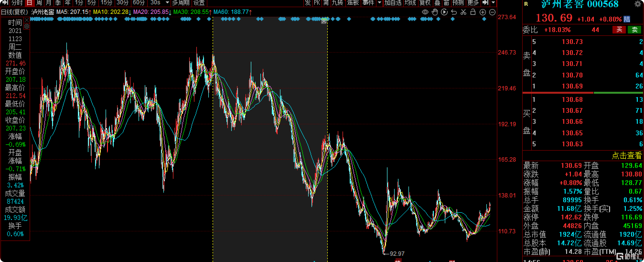This screenshot has height=262, width=644.
Task: Zoom in with the plus circle icon
Action: click(483, 12)
